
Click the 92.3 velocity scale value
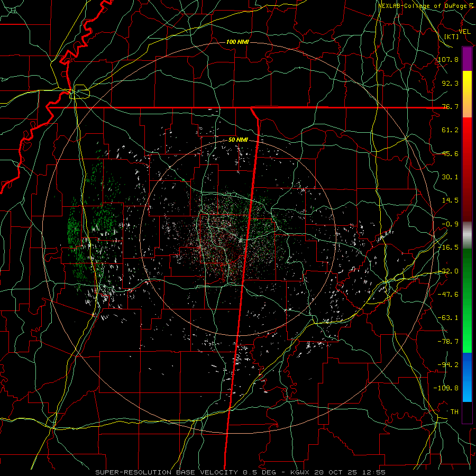450,83
